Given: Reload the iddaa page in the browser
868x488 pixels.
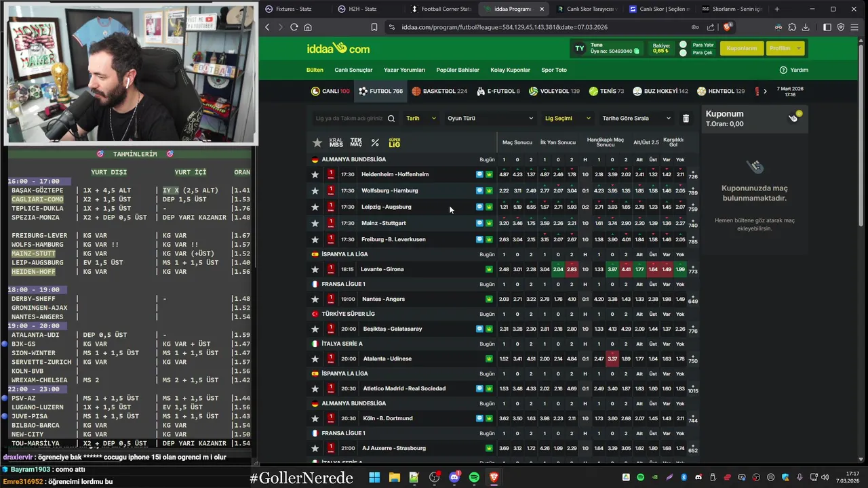Looking at the screenshot, I should (294, 27).
